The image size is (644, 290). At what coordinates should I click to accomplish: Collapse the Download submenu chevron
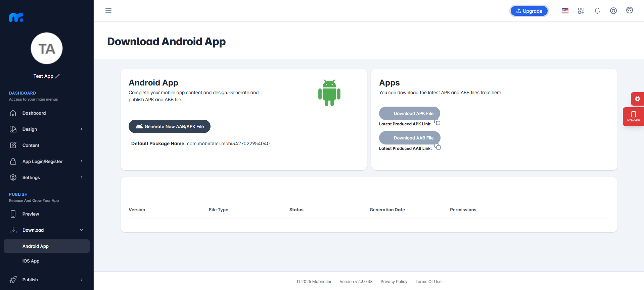click(x=82, y=230)
